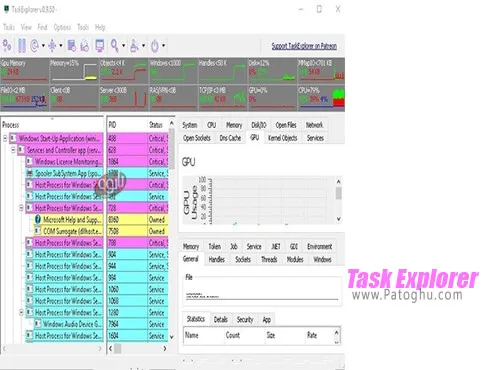The width and height of the screenshot is (485, 370).
Task: Click the GPU=0% graph panel
Action: 272,98
